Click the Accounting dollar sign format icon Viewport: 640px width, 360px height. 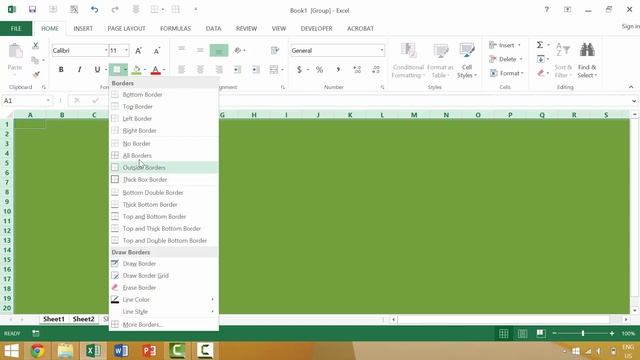[x=299, y=70]
